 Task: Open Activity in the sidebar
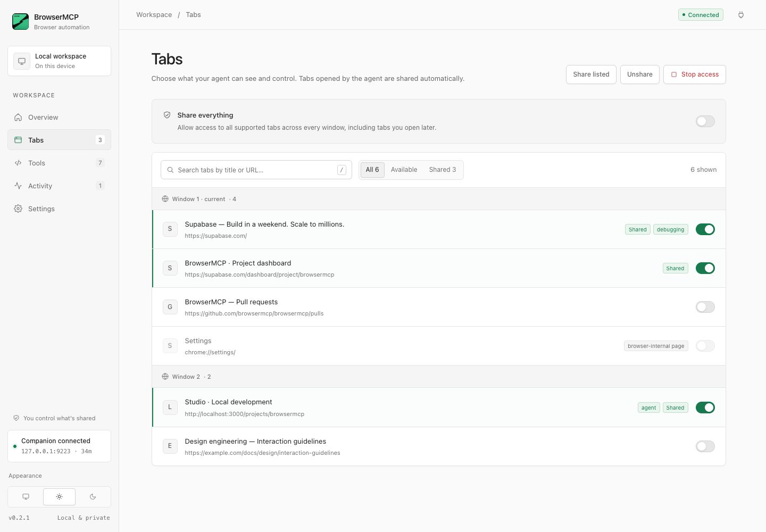(x=59, y=186)
